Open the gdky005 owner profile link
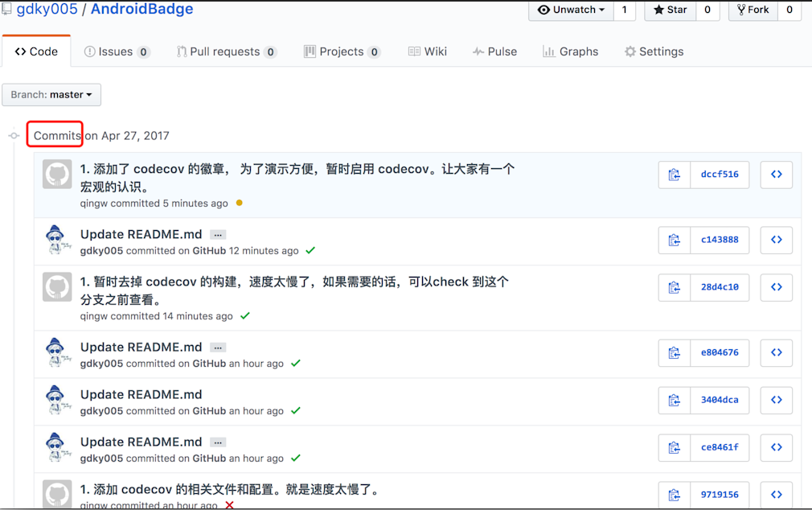 [47, 10]
